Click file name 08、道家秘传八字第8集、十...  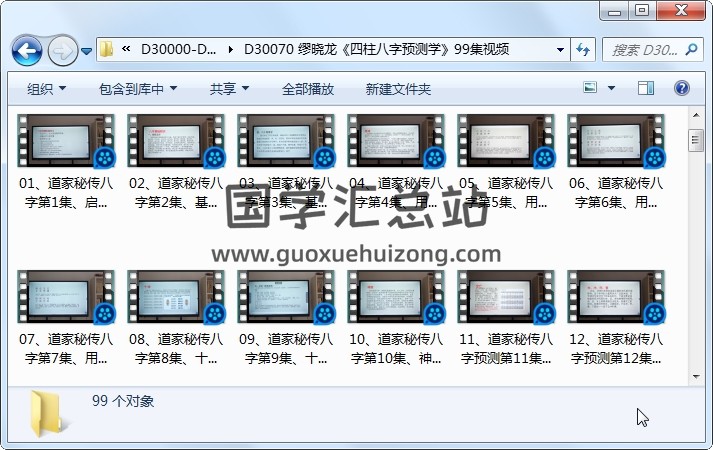pyautogui.click(x=176, y=349)
